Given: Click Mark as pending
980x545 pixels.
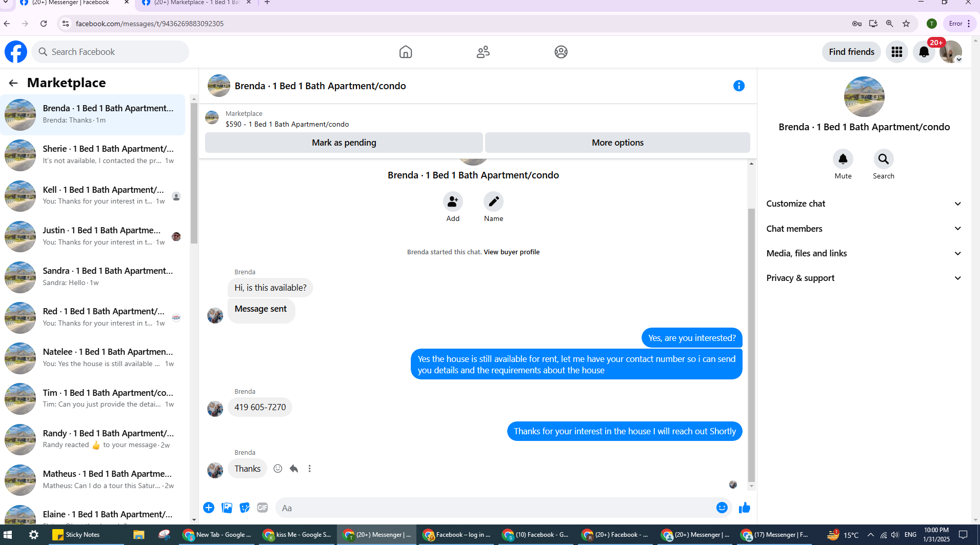Looking at the screenshot, I should click(x=344, y=143).
